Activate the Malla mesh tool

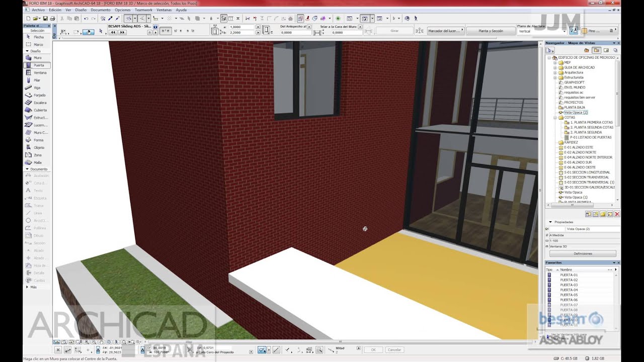click(x=37, y=163)
